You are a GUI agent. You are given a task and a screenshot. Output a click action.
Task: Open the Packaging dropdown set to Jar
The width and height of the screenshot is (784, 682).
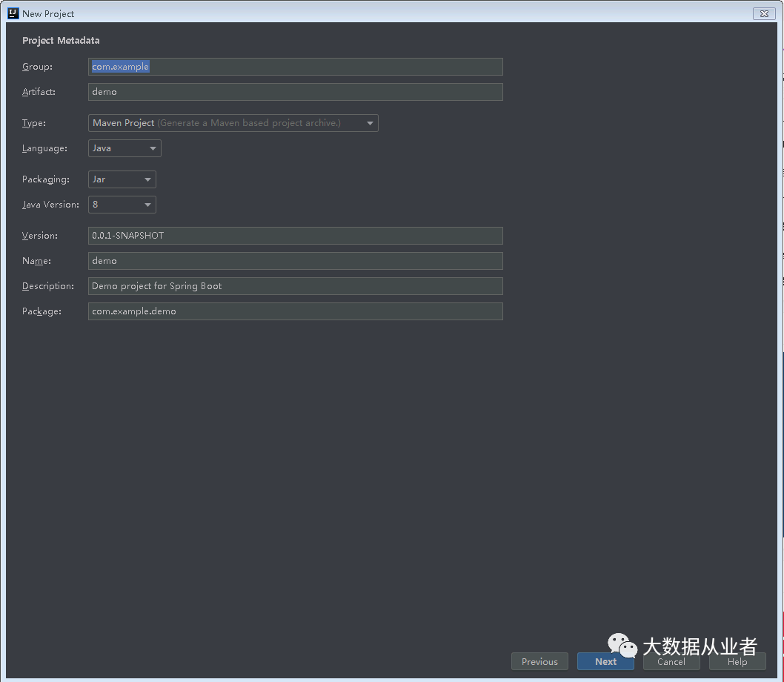point(122,179)
